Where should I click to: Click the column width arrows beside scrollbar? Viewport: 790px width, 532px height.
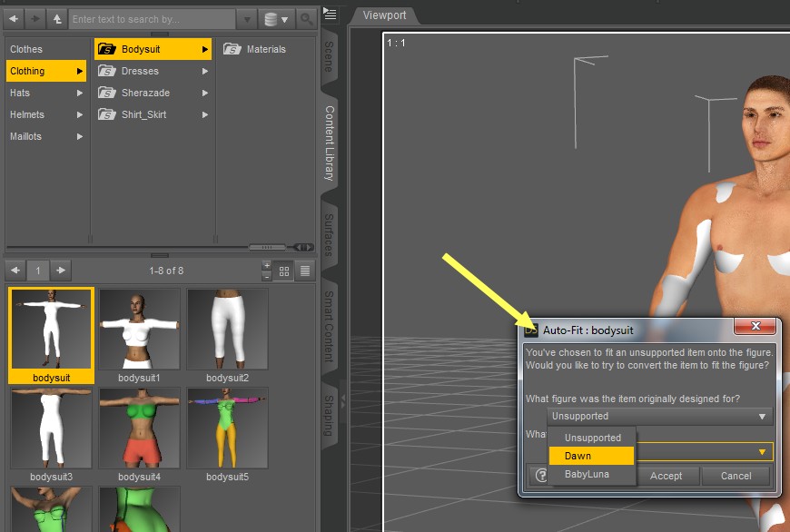tap(304, 247)
